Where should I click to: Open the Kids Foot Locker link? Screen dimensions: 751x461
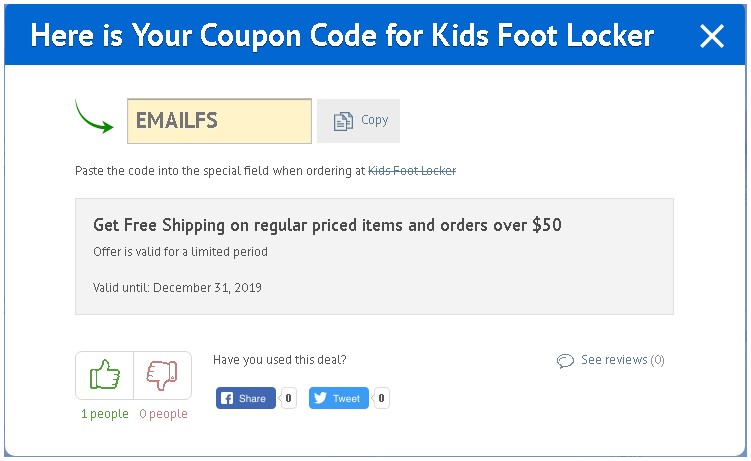(x=412, y=171)
